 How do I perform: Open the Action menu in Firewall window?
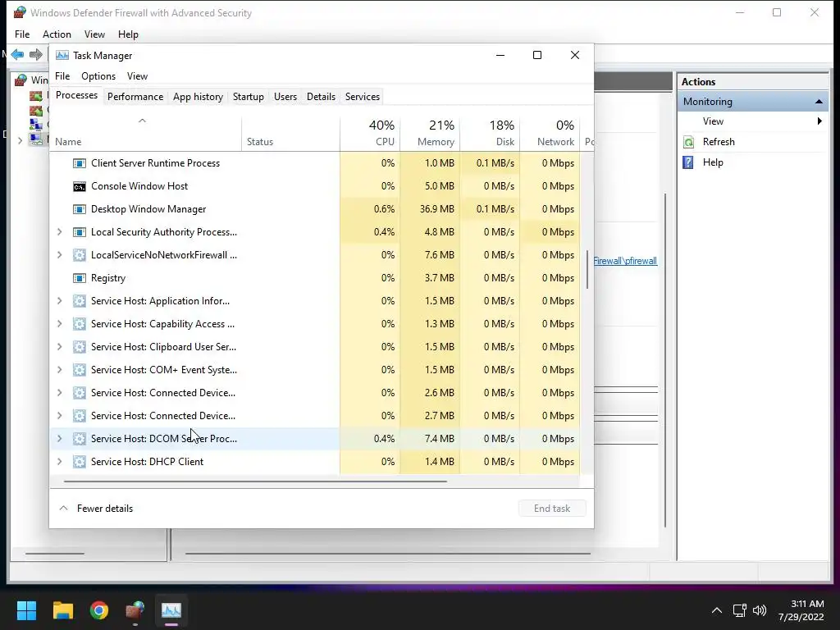pyautogui.click(x=57, y=34)
